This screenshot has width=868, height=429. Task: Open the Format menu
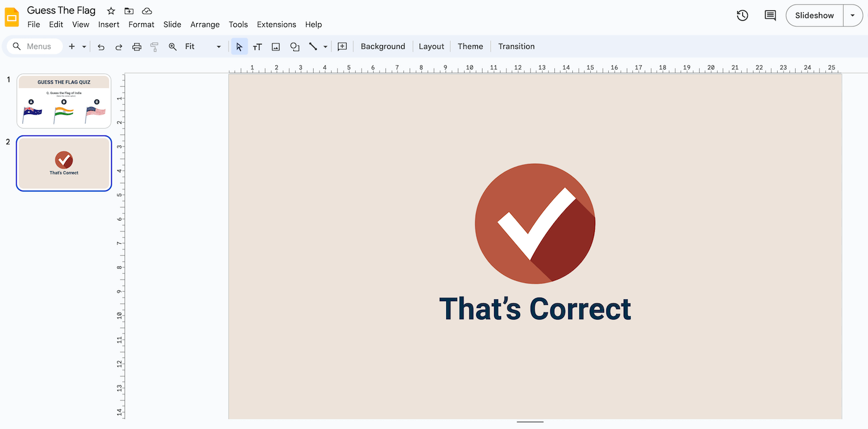[x=141, y=24]
